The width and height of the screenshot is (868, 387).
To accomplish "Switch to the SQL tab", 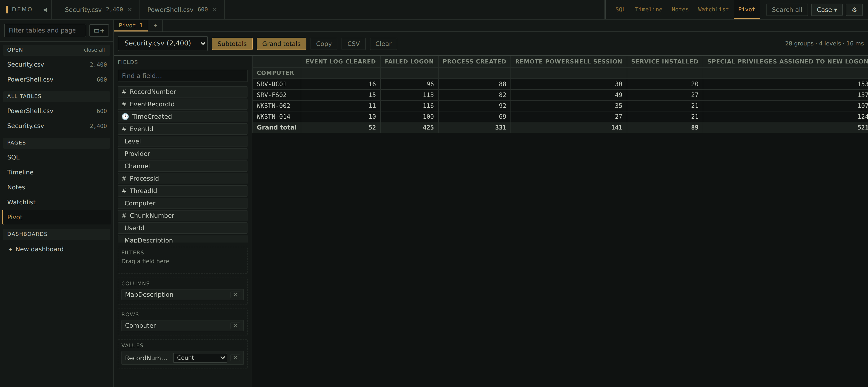I will tap(620, 10).
